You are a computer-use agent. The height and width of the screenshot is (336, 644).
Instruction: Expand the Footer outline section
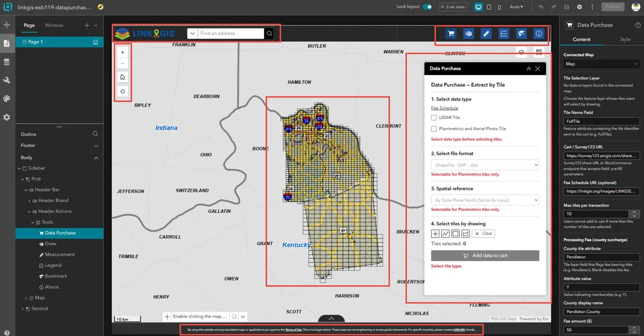coord(96,146)
